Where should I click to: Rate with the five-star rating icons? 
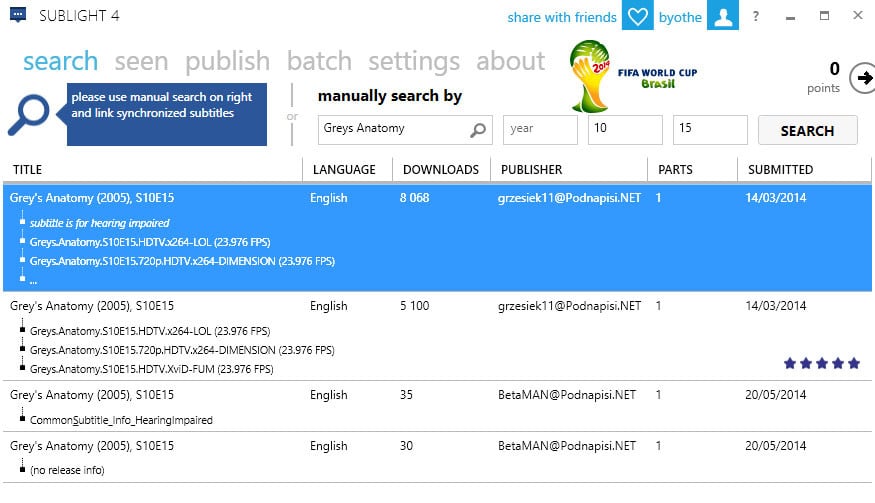(x=821, y=364)
